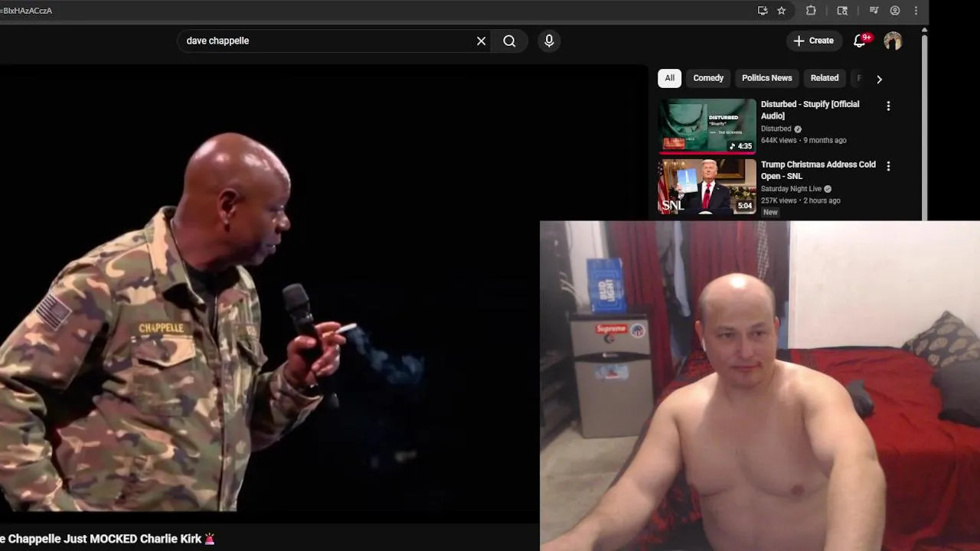
Task: Click the 257K views • 2 hours ago text
Action: pos(800,201)
